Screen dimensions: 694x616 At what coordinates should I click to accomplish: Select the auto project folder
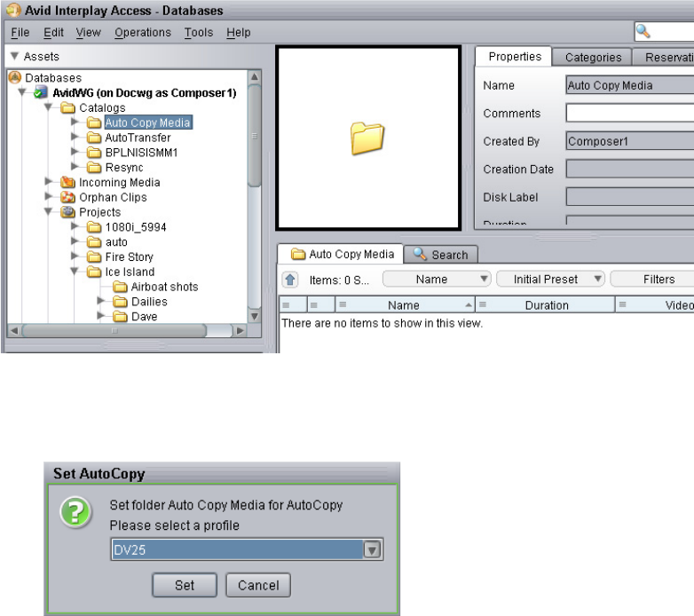116,242
